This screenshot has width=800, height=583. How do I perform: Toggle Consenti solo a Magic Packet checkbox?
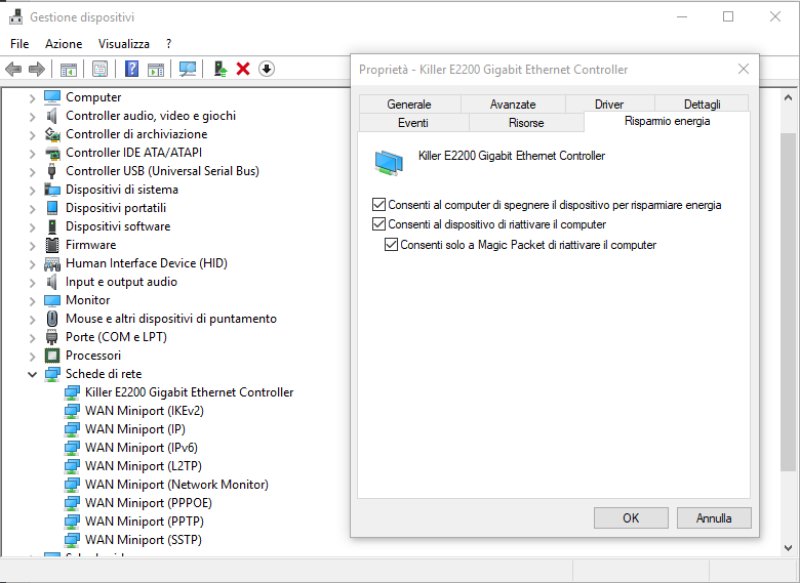pyautogui.click(x=391, y=245)
